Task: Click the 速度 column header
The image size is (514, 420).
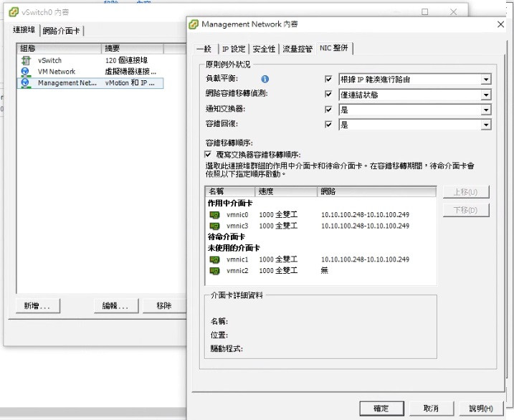Action: pyautogui.click(x=286, y=191)
